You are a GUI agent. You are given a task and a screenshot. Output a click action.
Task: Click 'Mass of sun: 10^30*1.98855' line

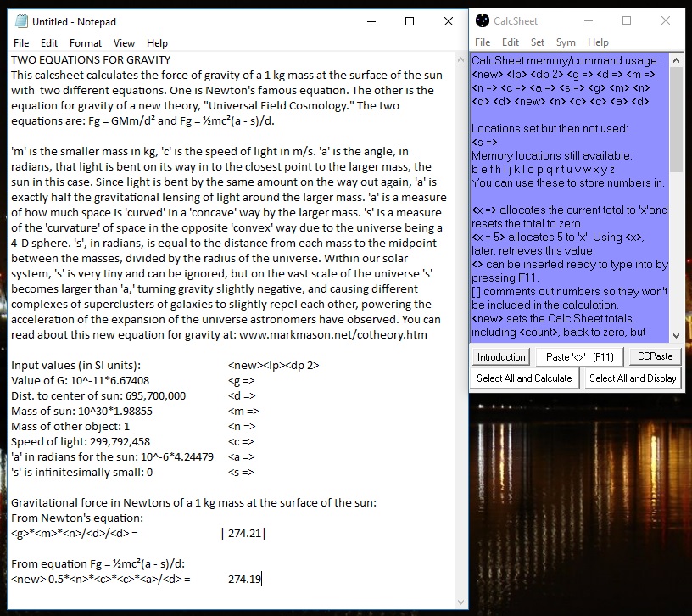point(81,412)
